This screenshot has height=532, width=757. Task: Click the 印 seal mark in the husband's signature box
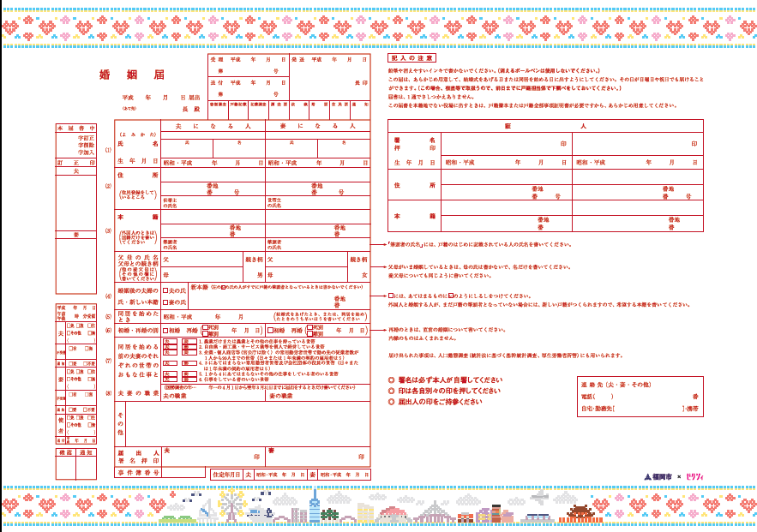256,457
